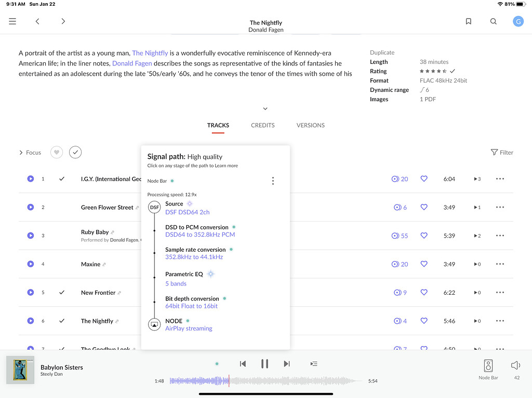Toggle the heart filter next to Focus

(57, 153)
